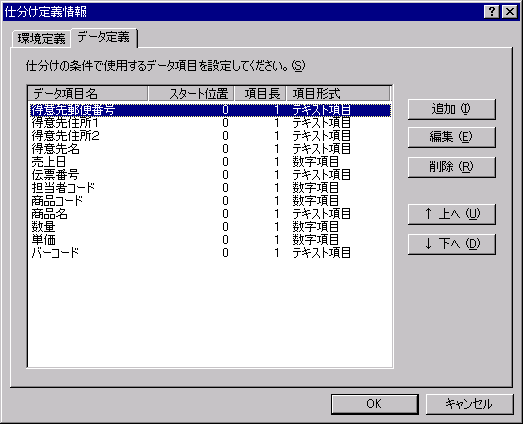Screen dimensions: 523x424
Task: Select the データ定義 tab
Action: (x=104, y=37)
